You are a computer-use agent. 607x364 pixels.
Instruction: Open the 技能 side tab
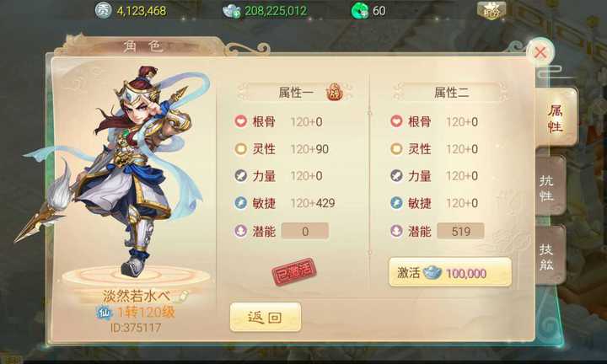[x=550, y=256]
